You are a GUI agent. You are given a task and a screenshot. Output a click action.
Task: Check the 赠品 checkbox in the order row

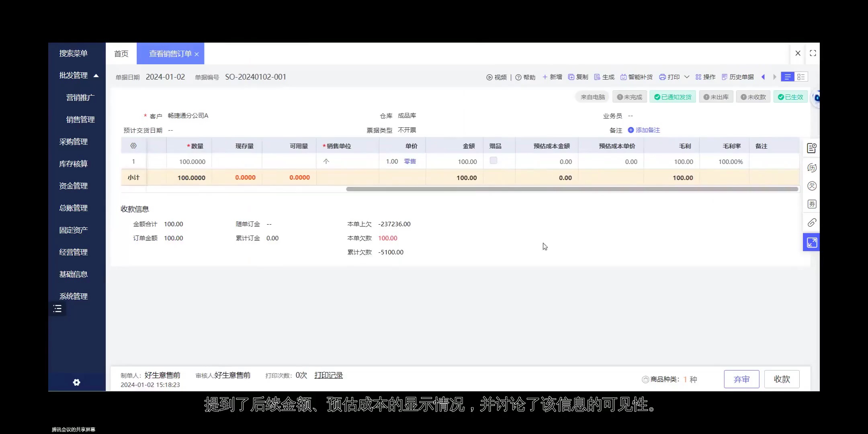(493, 160)
